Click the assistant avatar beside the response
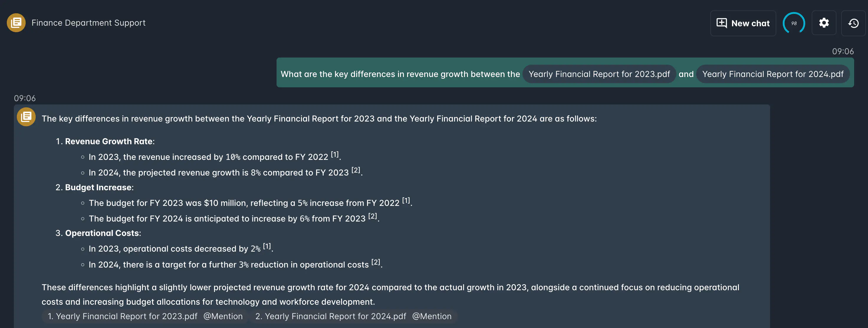The height and width of the screenshot is (328, 868). tap(26, 117)
